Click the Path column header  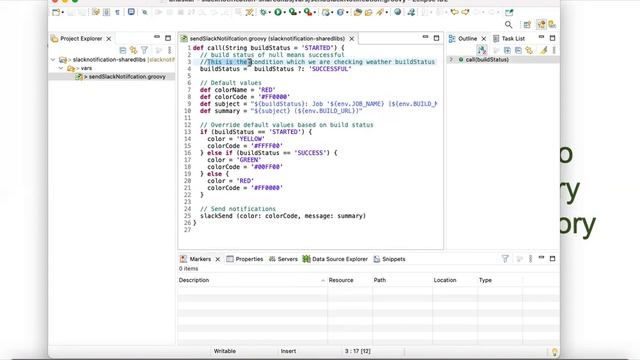(x=402, y=280)
